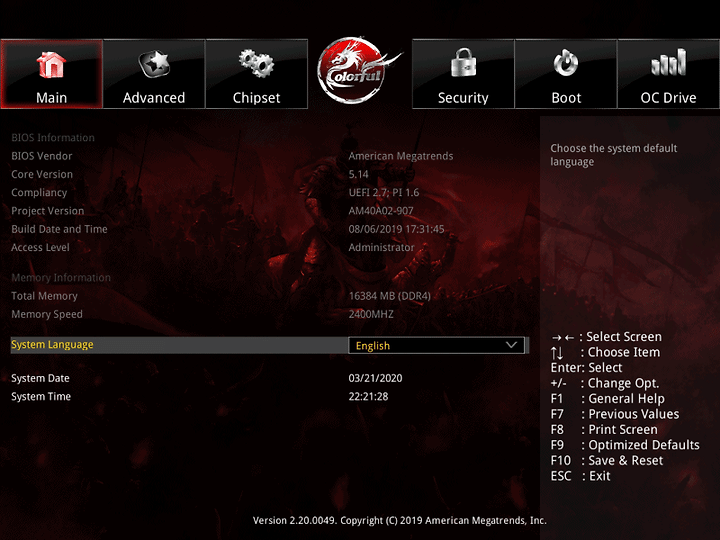Click the American Megatrends copyright line

(x=399, y=521)
